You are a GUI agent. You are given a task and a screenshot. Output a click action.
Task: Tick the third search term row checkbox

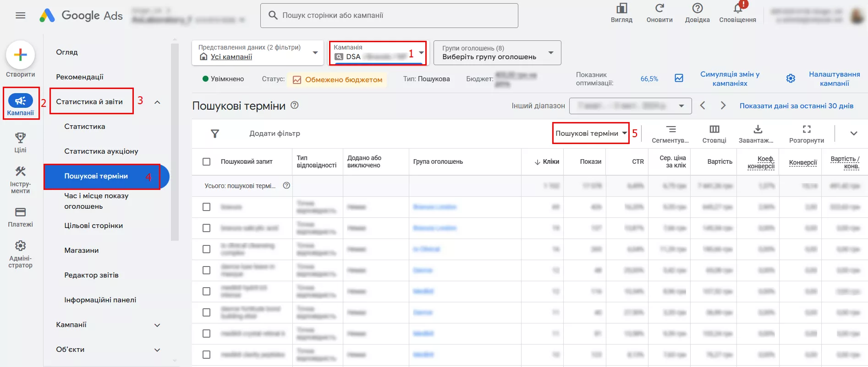(x=207, y=249)
